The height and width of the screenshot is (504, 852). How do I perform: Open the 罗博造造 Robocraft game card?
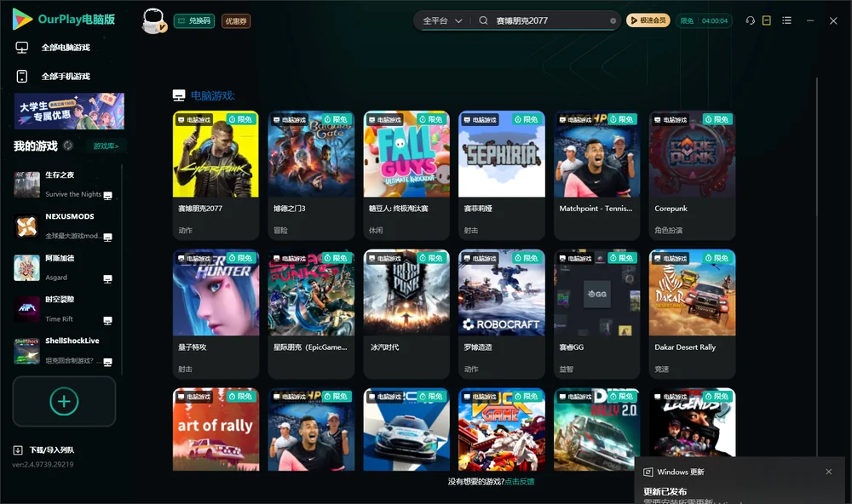click(502, 314)
